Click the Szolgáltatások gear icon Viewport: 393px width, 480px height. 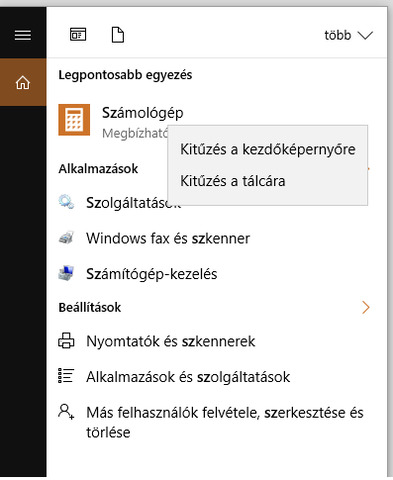pos(66,202)
